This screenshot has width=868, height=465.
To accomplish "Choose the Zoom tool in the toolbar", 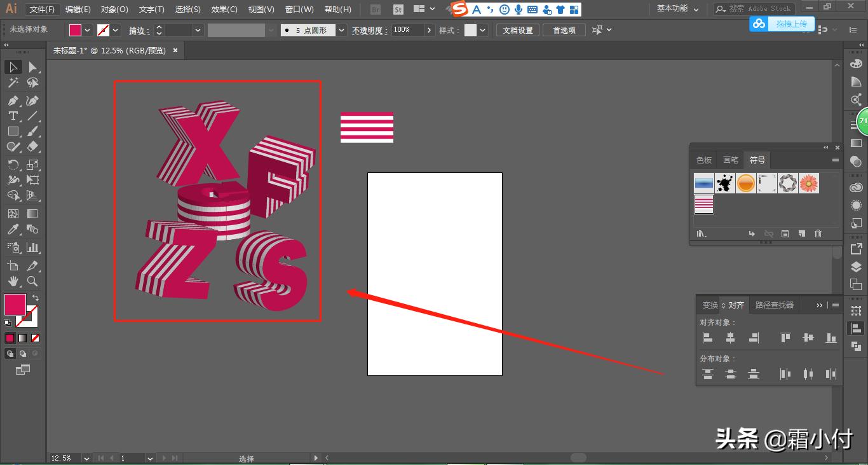I will click(x=32, y=281).
